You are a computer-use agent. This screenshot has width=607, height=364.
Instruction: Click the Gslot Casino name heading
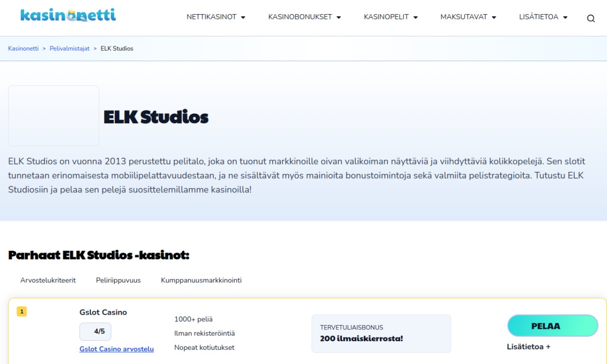(103, 312)
